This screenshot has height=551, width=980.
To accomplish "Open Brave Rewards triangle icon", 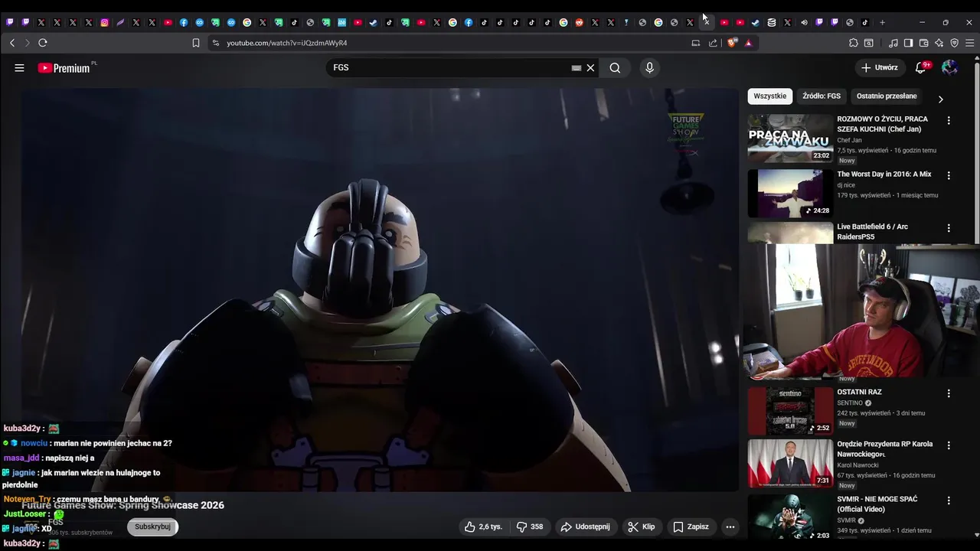I will 748,43.
